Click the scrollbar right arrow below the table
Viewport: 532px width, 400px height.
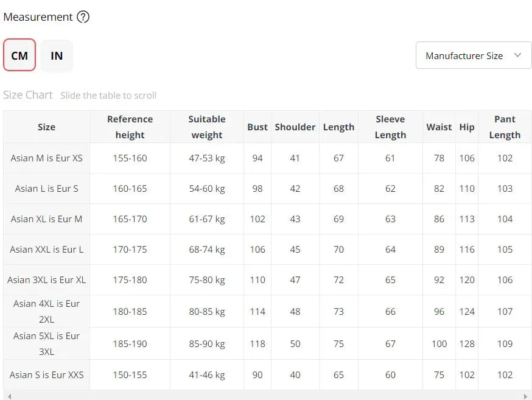(526, 396)
